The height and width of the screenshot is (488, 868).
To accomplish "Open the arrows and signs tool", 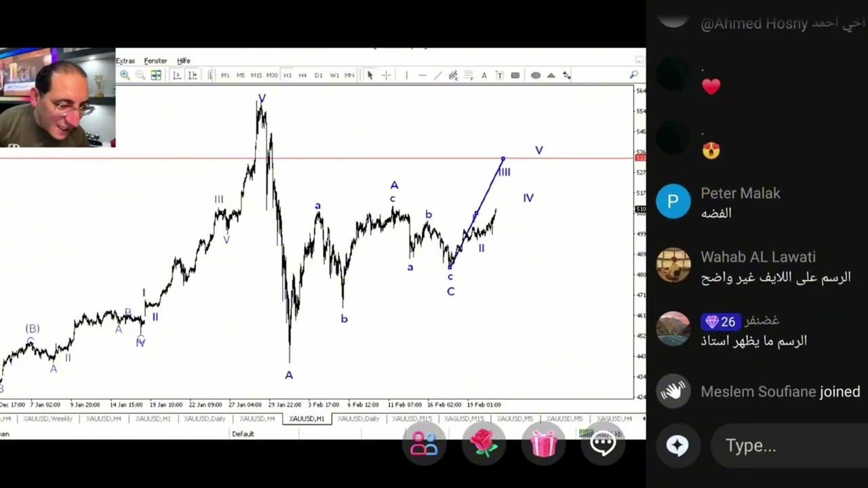I will click(566, 75).
